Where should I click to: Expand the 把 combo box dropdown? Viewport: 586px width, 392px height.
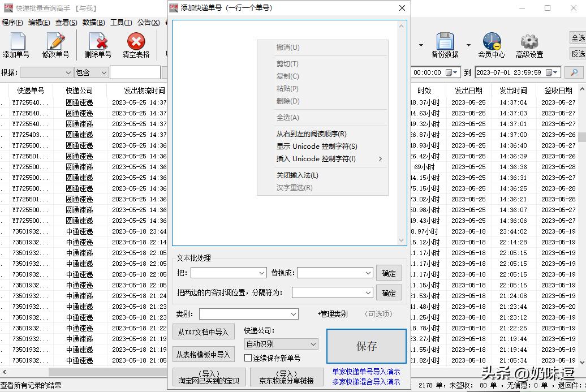(261, 273)
